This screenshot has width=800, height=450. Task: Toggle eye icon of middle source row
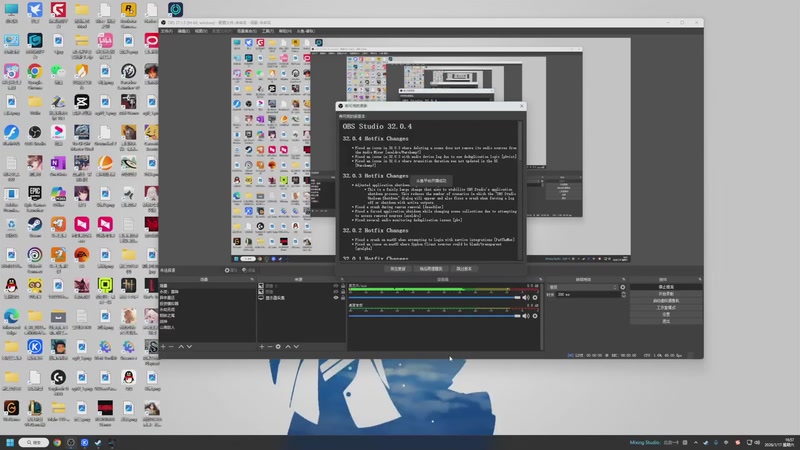click(336, 292)
